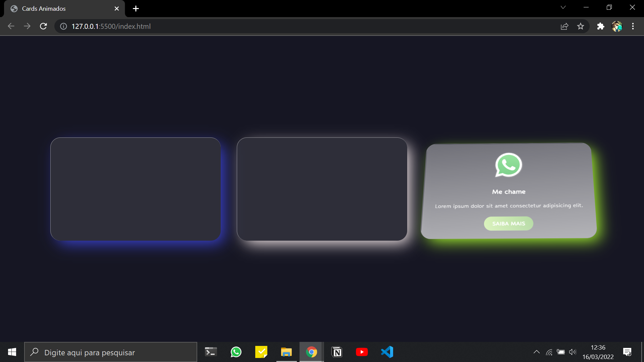The width and height of the screenshot is (644, 362).
Task: Click the WhatsApp logo on the card
Action: [508, 165]
